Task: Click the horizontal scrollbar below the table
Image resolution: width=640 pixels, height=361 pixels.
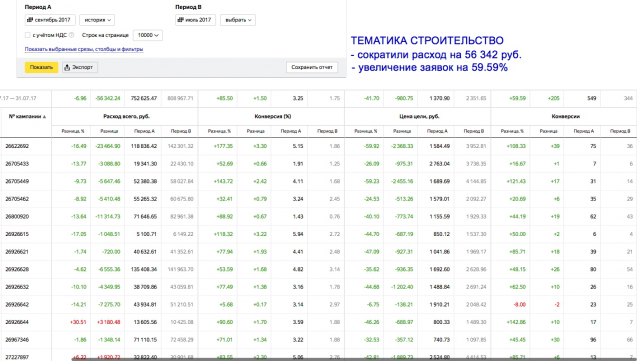Action: pyautogui.click(x=354, y=359)
